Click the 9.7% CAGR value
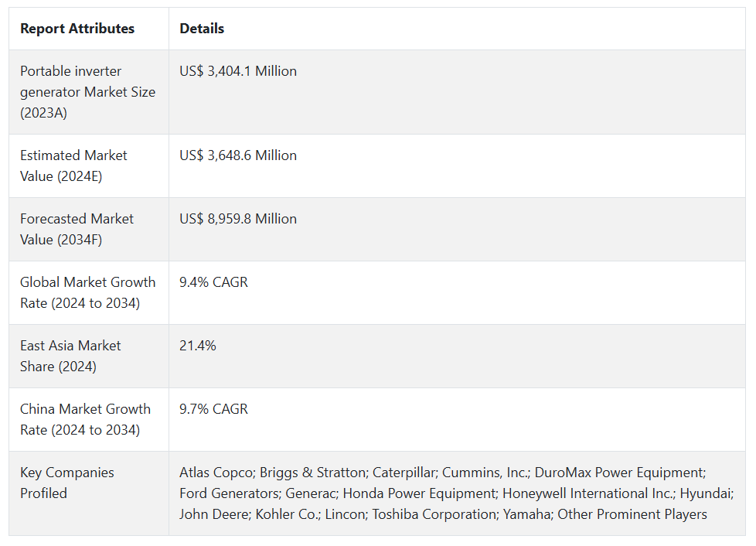Image resolution: width=756 pixels, height=546 pixels. coord(213,409)
